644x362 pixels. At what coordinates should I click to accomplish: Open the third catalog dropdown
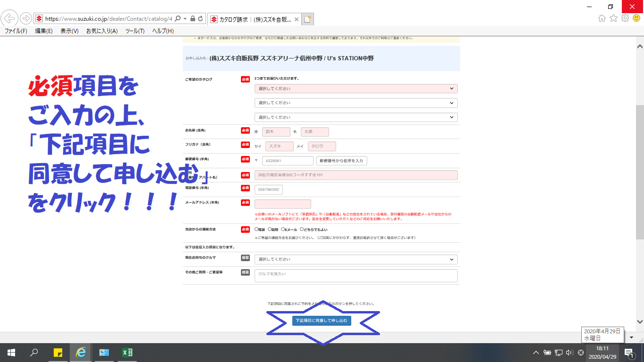(356, 117)
